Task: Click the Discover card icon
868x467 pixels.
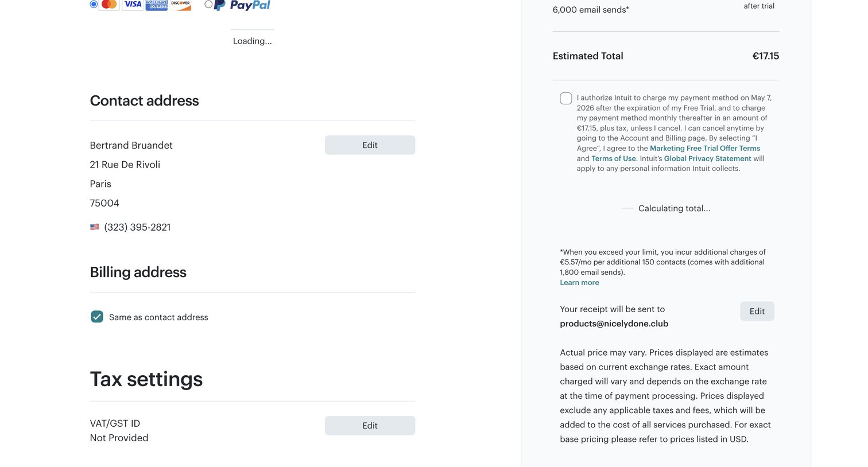Action: pyautogui.click(x=180, y=5)
